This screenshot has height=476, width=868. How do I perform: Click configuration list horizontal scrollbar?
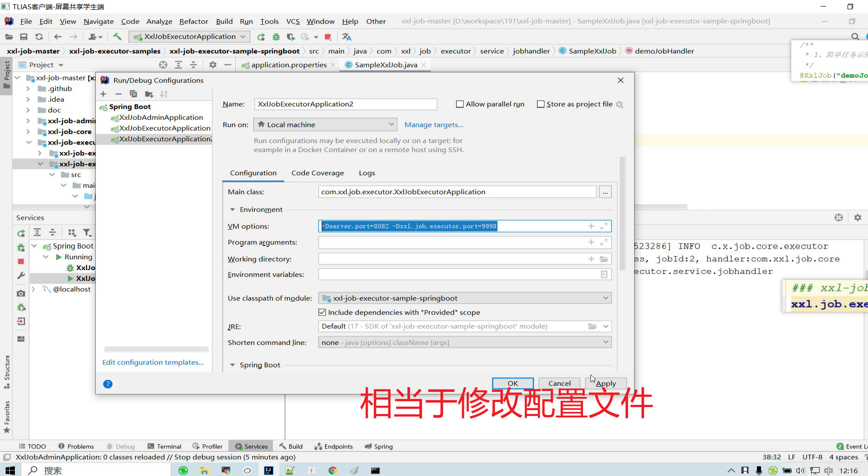[x=156, y=349]
